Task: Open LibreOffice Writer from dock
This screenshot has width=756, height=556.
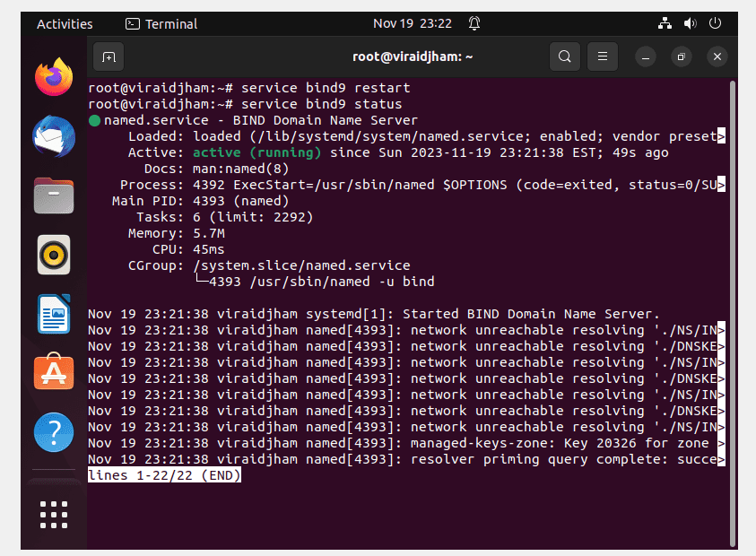Action: coord(54,314)
